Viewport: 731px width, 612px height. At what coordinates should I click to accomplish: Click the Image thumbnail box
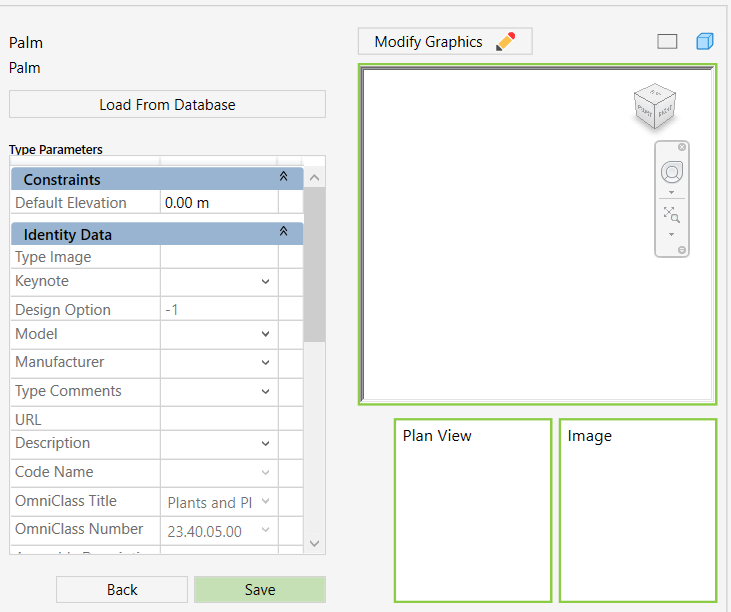pos(638,510)
